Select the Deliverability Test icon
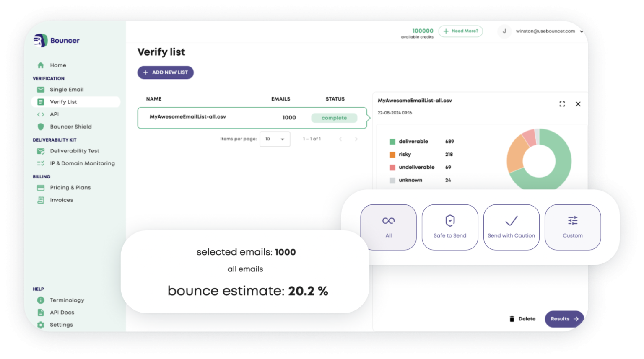This screenshot has width=644, height=359. (x=41, y=151)
